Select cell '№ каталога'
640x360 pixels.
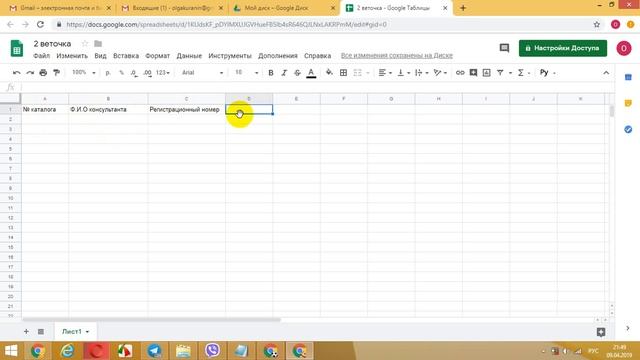(45, 109)
